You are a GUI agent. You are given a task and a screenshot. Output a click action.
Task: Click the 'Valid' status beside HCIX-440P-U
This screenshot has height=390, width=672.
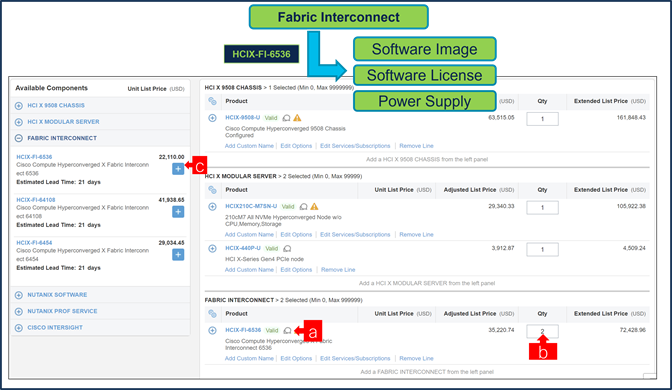(x=272, y=249)
